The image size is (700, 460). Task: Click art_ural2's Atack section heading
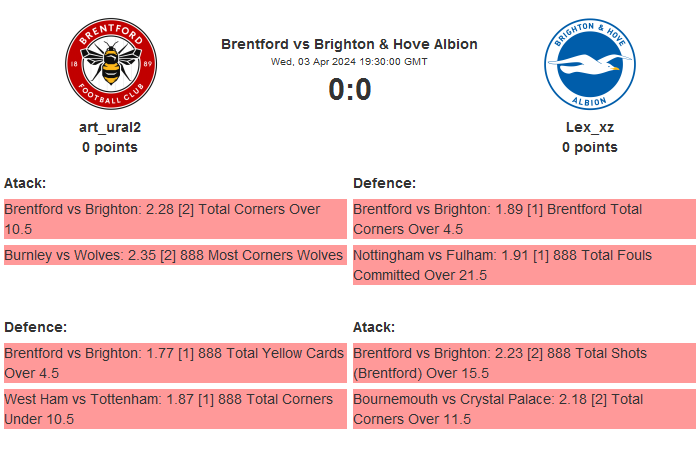click(25, 183)
